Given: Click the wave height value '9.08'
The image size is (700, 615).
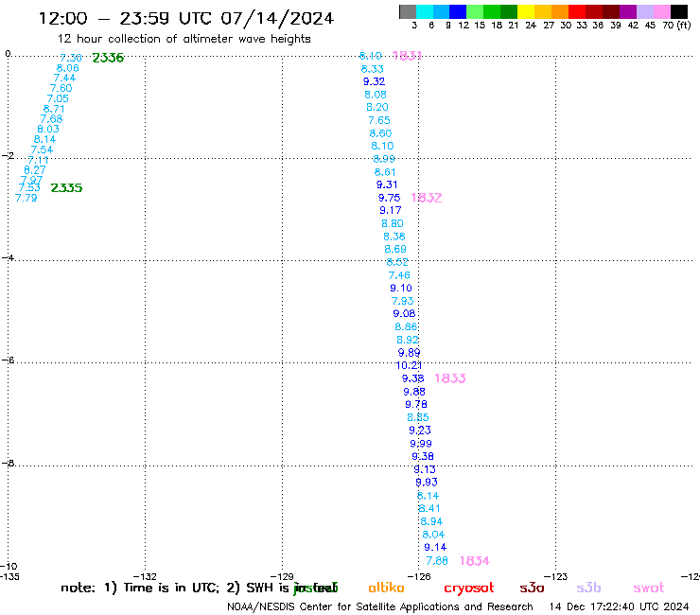Looking at the screenshot, I should click(x=404, y=314).
